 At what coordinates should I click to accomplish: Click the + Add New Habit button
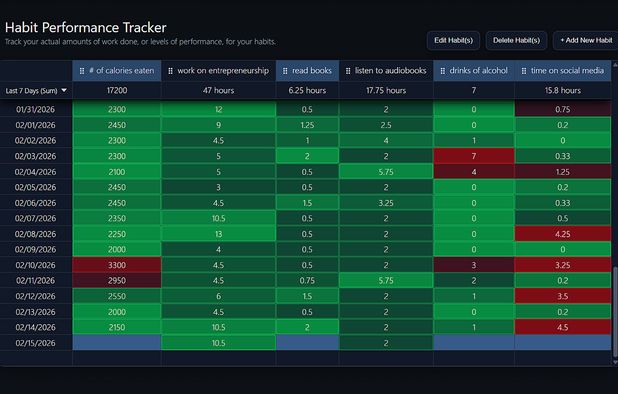[586, 40]
